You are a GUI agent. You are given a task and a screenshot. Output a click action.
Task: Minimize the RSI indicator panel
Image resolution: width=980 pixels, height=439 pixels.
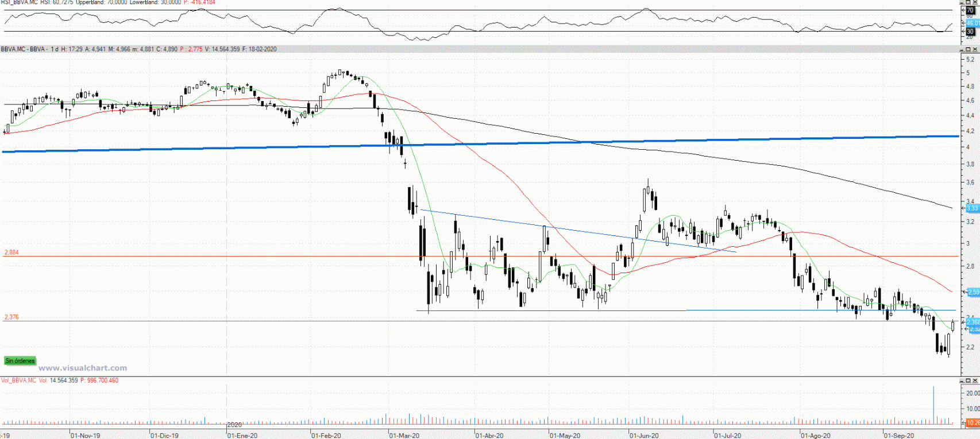(x=962, y=2)
